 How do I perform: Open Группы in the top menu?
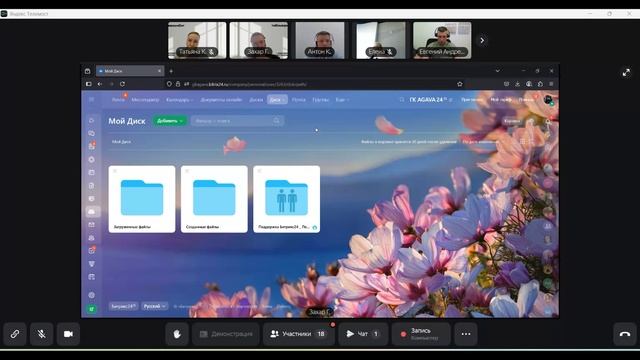[x=320, y=100]
